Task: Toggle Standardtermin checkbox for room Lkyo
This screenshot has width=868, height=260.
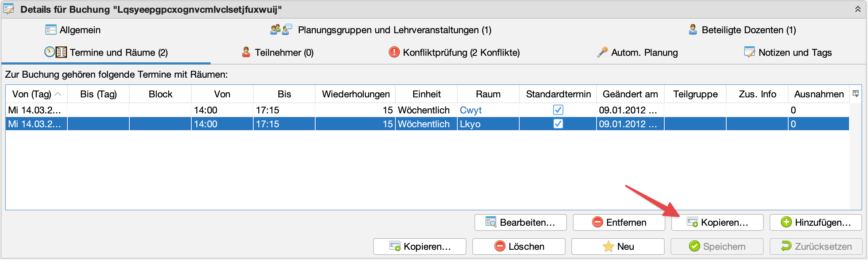Action: click(x=558, y=124)
